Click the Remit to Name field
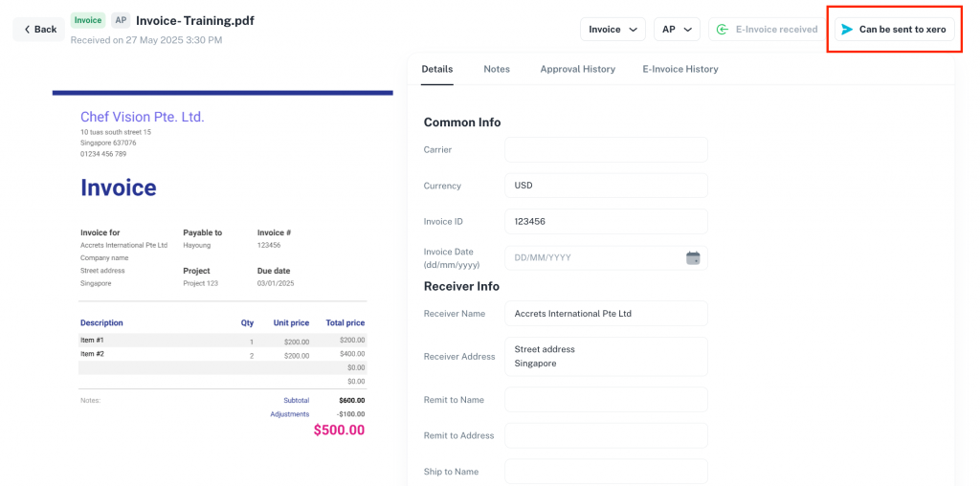 tap(606, 400)
